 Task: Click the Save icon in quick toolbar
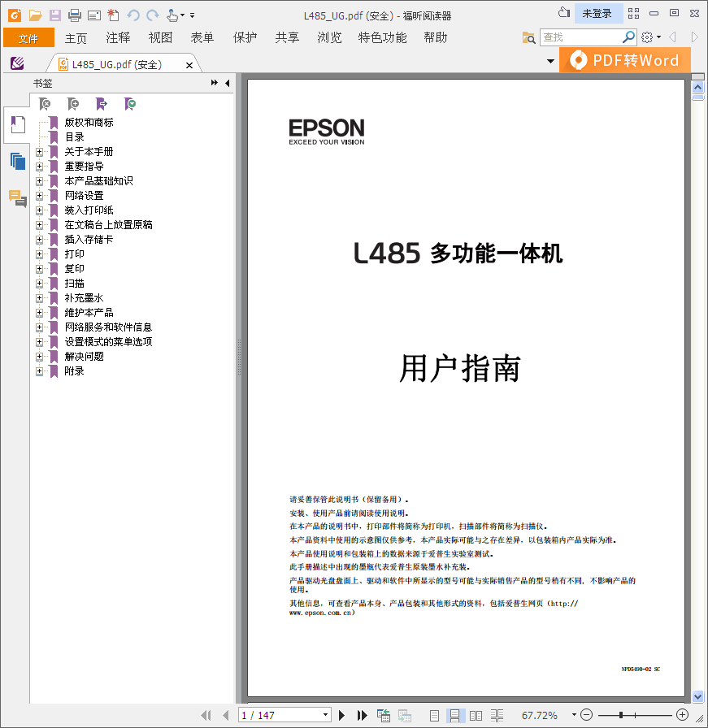(x=54, y=15)
